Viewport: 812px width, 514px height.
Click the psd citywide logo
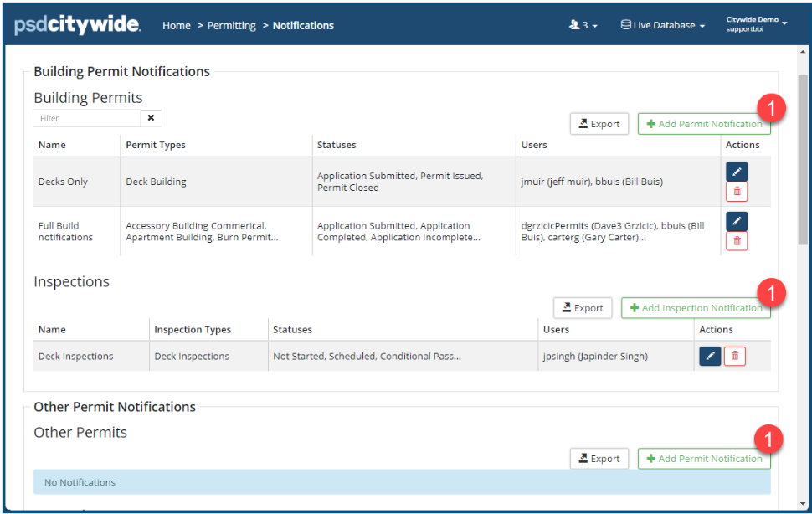77,25
